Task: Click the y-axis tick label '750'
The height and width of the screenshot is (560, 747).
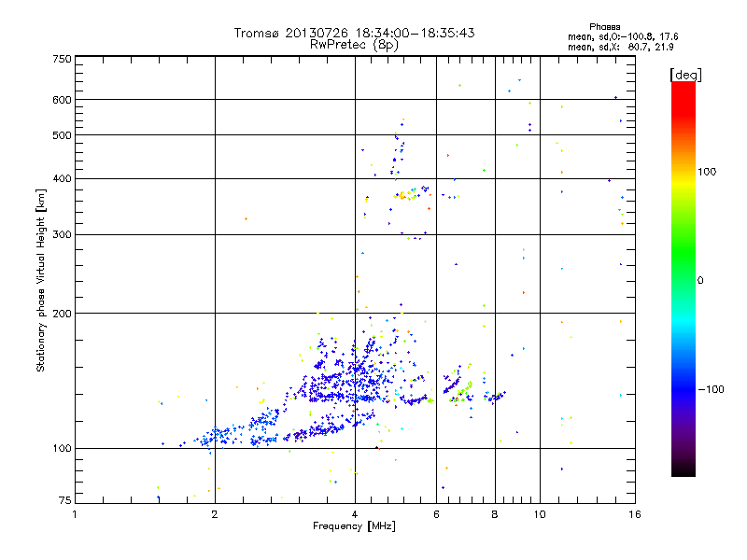Action: pyautogui.click(x=62, y=59)
